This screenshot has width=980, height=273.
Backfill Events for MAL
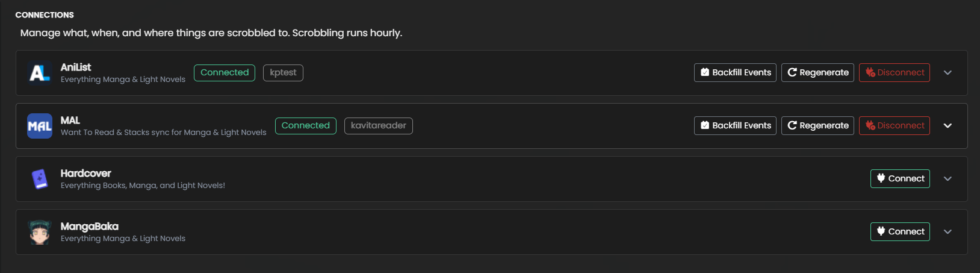(735, 125)
